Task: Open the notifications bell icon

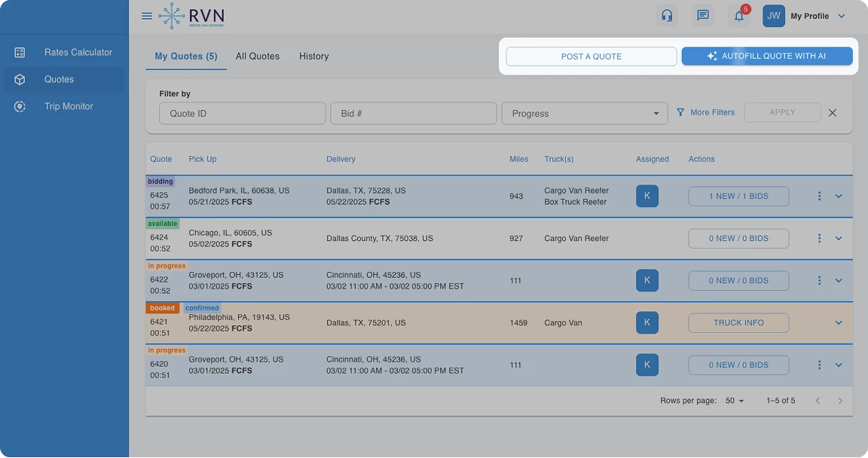Action: click(x=739, y=16)
